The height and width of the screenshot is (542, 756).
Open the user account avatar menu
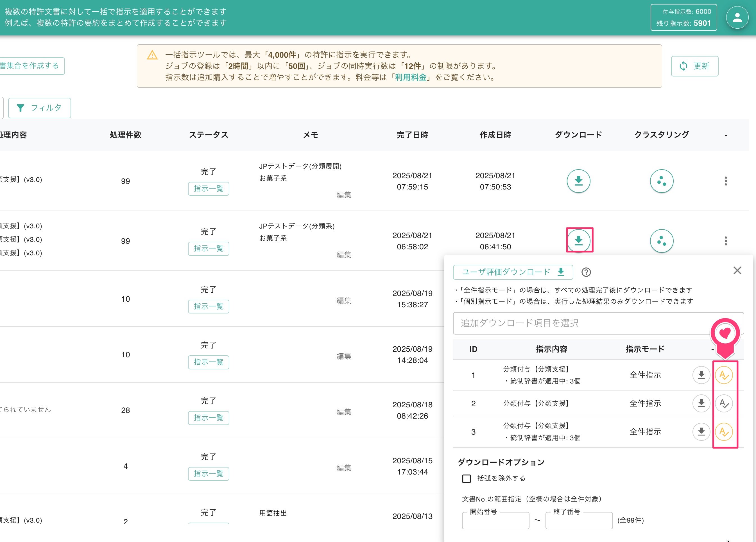(737, 17)
